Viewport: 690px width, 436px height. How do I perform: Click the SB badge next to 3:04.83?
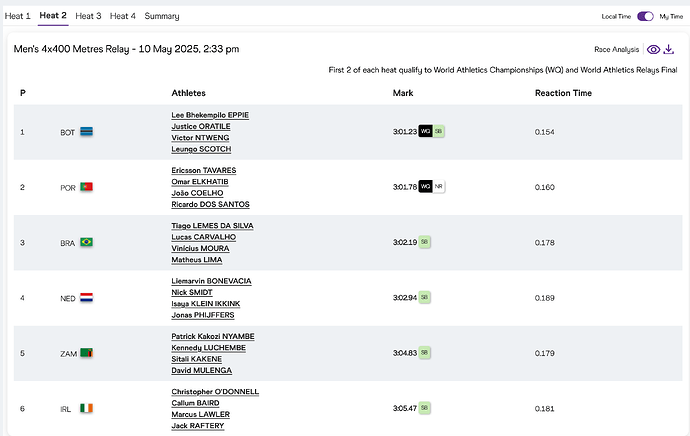click(x=424, y=352)
